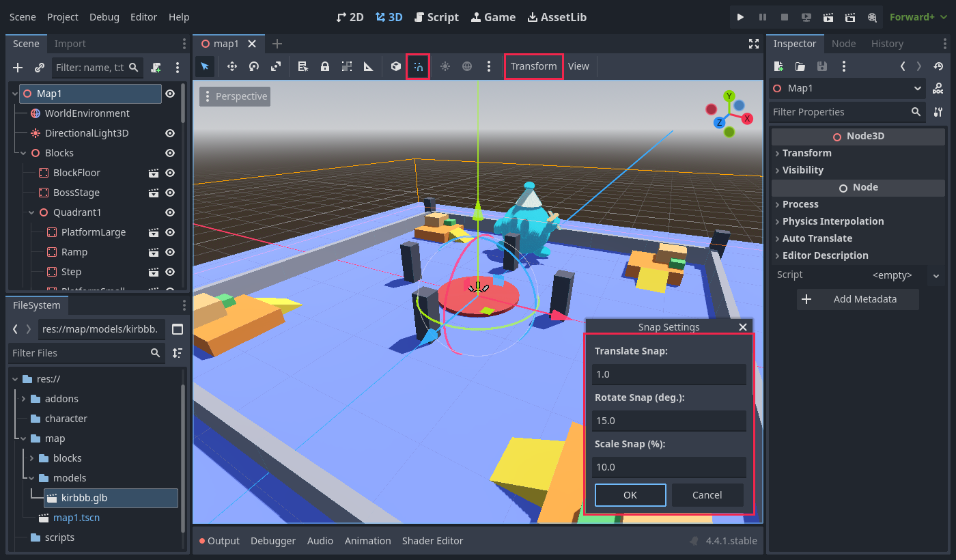Viewport: 956px width, 560px height.
Task: Toggle preview environment globe icon
Action: 467,66
